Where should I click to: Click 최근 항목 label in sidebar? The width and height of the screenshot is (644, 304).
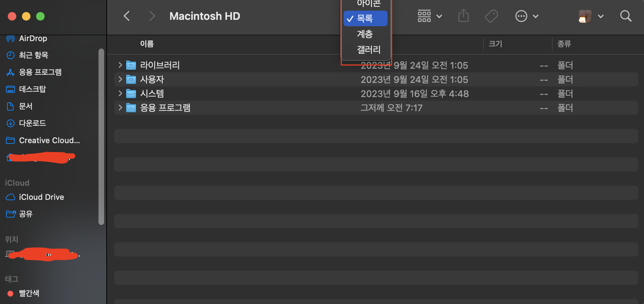pos(34,55)
